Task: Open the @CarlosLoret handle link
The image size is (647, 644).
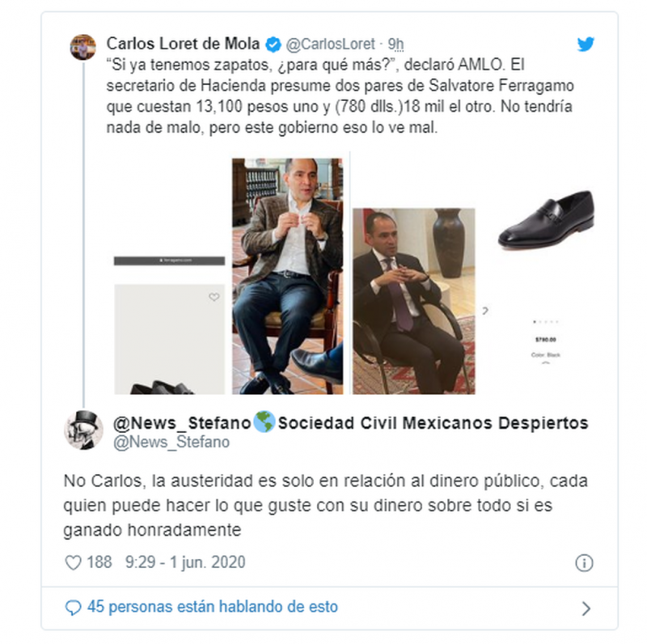Action: click(x=330, y=44)
